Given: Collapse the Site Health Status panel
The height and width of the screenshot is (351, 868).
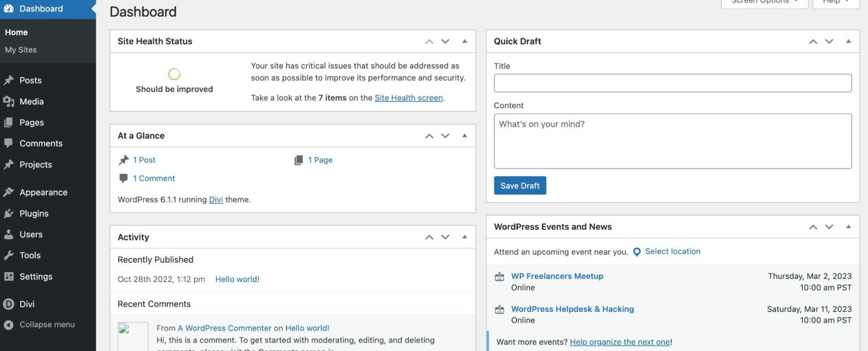Looking at the screenshot, I should (x=464, y=41).
